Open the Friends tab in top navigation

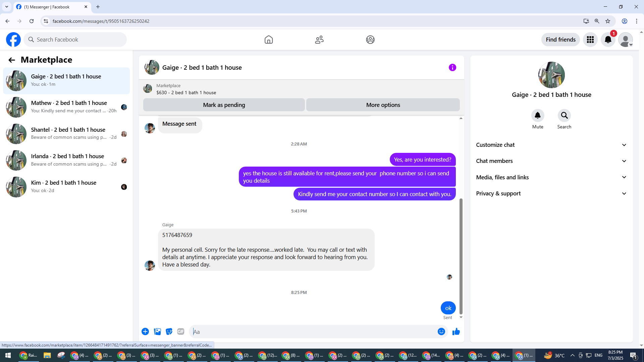[319, 40]
